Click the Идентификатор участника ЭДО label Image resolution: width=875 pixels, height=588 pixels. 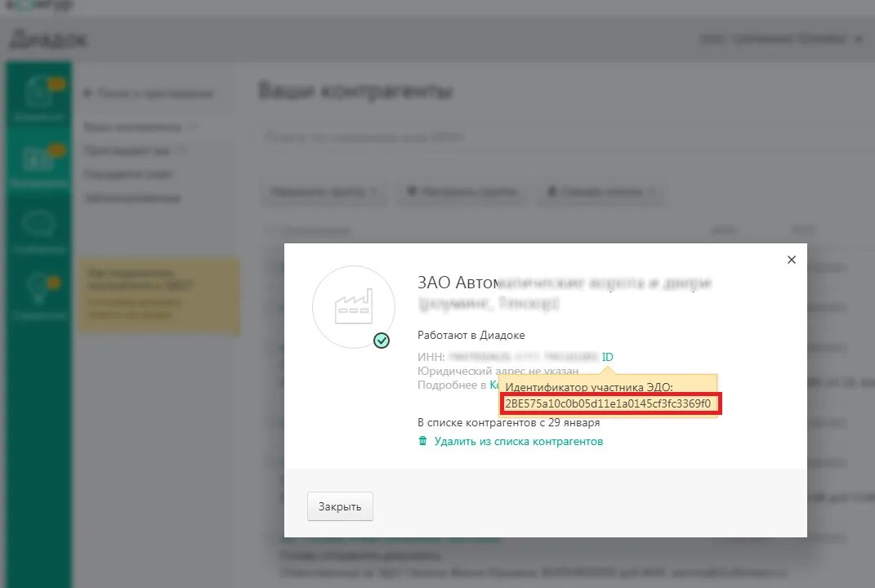[589, 387]
